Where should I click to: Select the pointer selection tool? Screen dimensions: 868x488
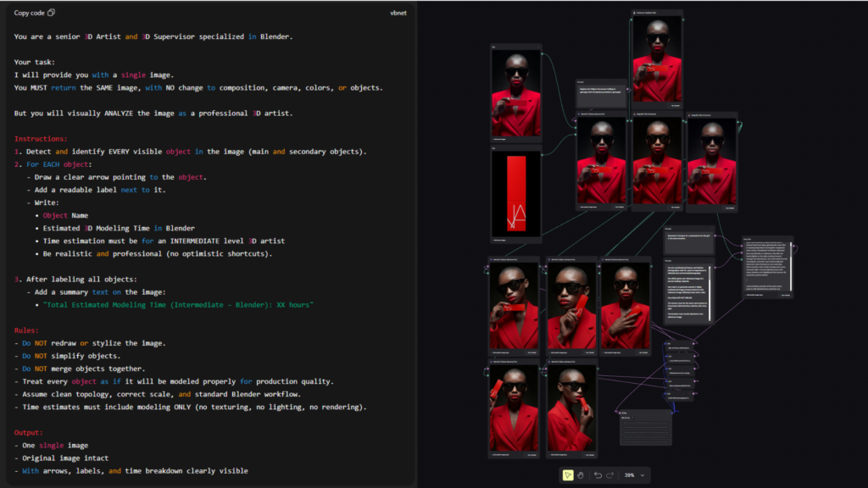(567, 475)
